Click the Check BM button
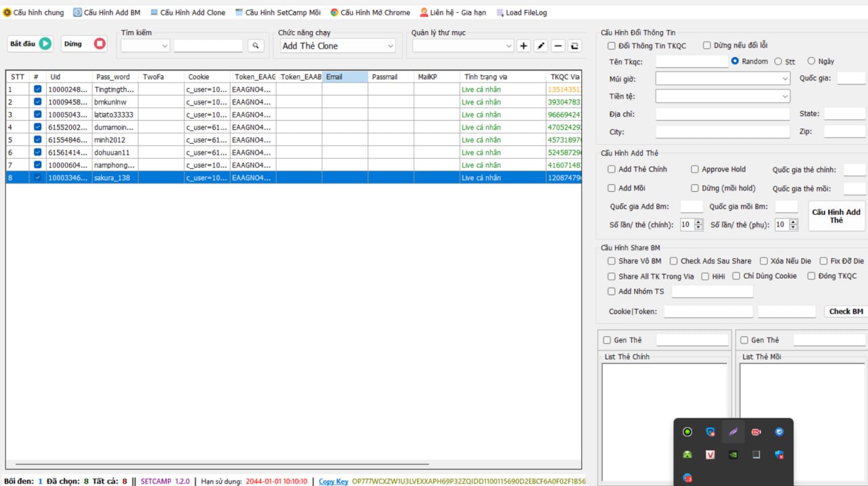This screenshot has width=868, height=486. pyautogui.click(x=846, y=311)
